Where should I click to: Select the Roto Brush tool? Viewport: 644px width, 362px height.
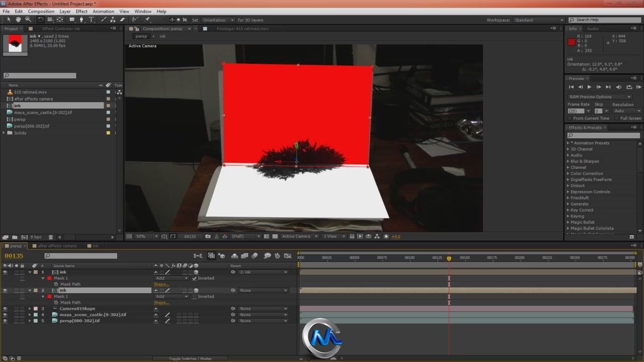(135, 20)
